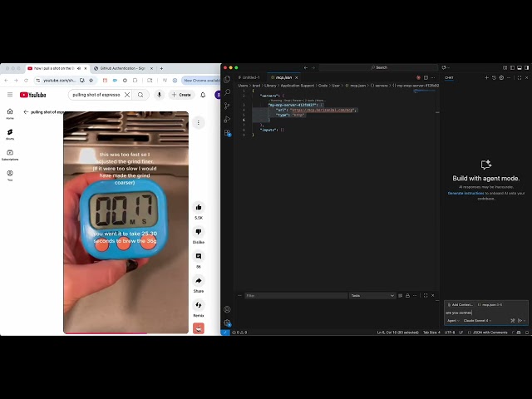The height and width of the screenshot is (399, 532).
Task: Toggle secondary sidebar layout in VS Code
Action: pyautogui.click(x=526, y=68)
